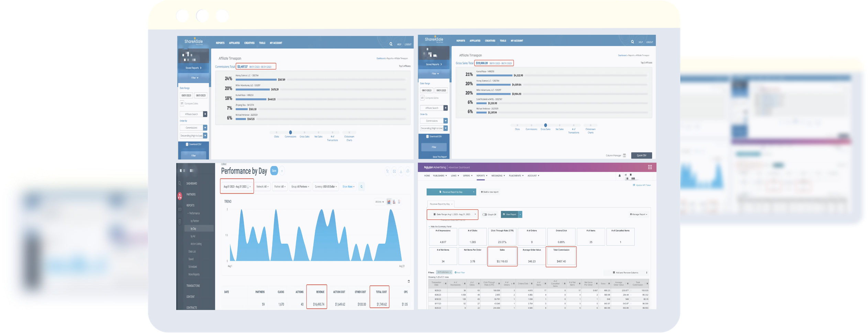Select Clicks radio dot in Commissions Total chart selector
The height and width of the screenshot is (333, 868).
276,133
